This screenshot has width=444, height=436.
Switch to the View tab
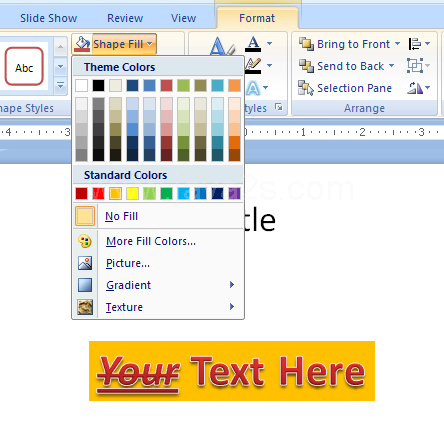pyautogui.click(x=183, y=18)
